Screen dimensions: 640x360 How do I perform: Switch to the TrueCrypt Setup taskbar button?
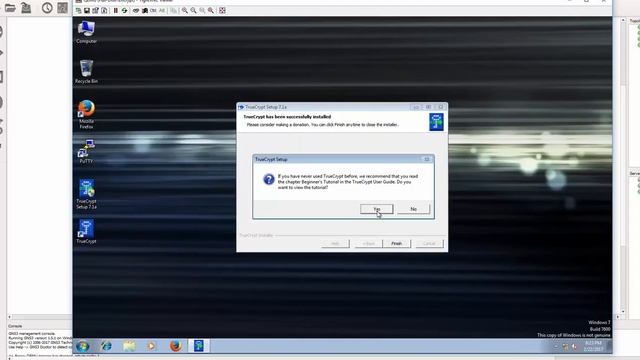199,346
